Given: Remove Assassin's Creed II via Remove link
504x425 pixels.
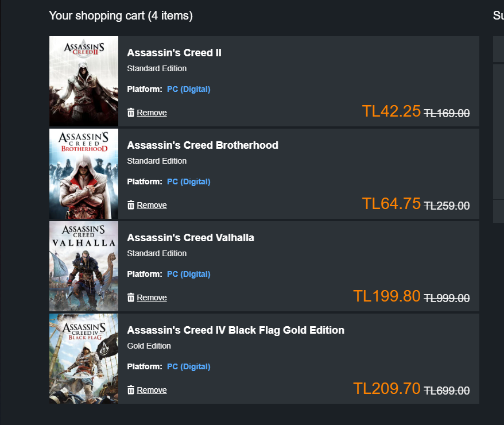Looking at the screenshot, I should [152, 113].
